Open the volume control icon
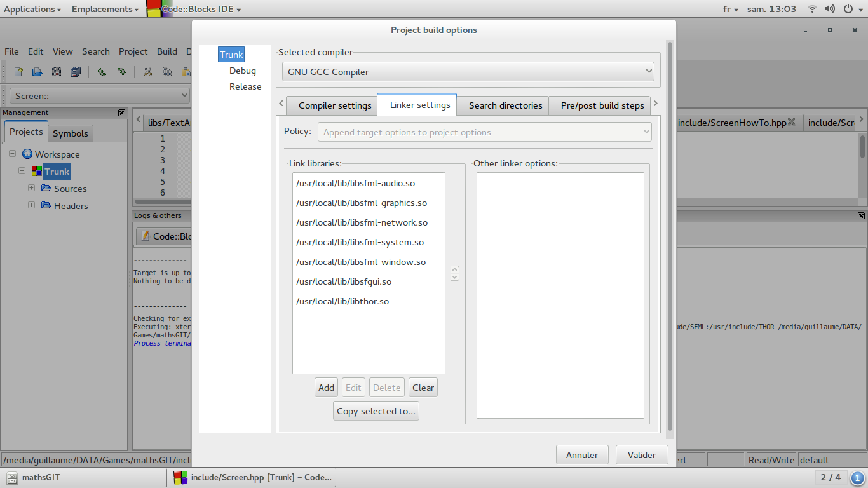Viewport: 868px width, 488px height. [830, 9]
